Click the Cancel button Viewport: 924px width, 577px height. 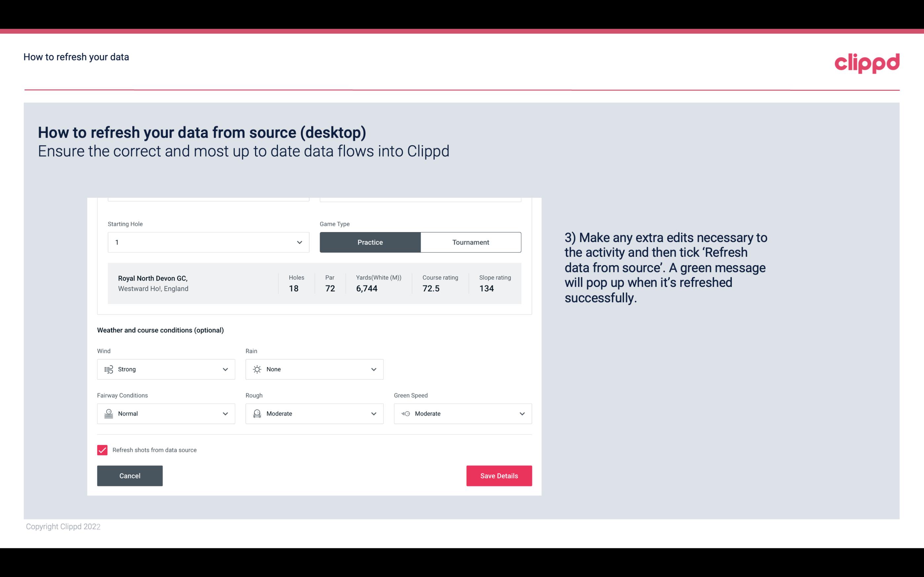[x=130, y=475]
